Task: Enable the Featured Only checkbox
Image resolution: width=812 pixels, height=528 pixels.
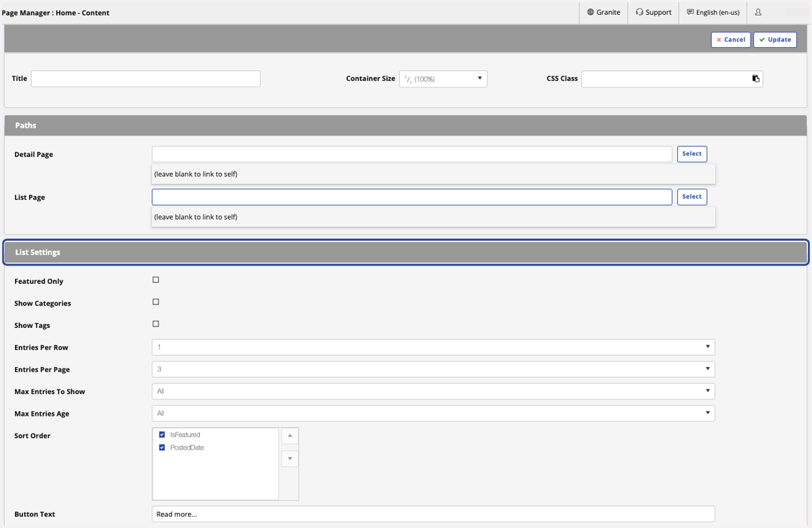Action: point(156,280)
